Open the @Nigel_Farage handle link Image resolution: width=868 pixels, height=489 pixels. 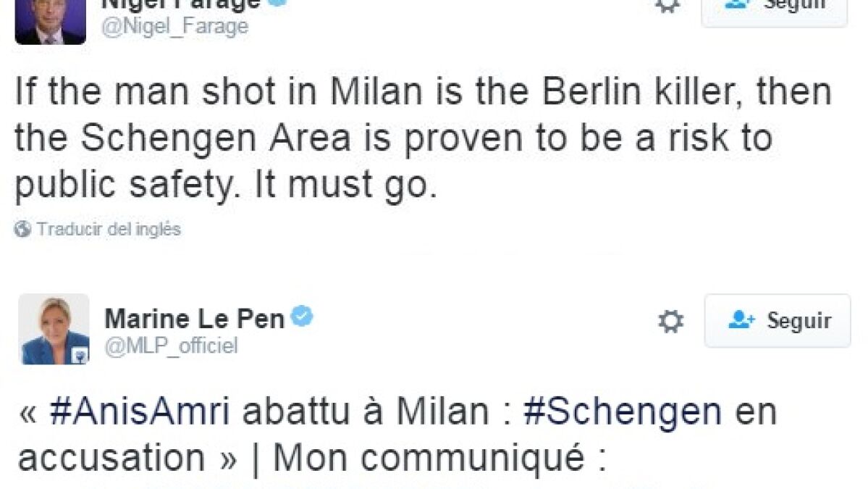[x=174, y=26]
